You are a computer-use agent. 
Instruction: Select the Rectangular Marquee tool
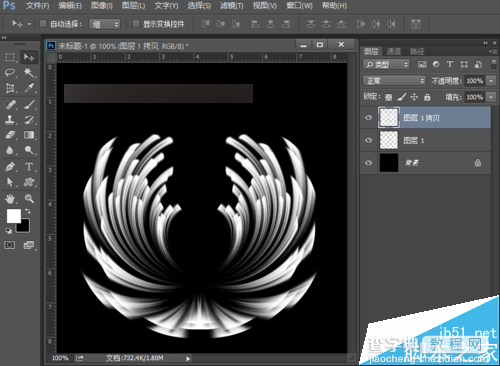click(10, 57)
